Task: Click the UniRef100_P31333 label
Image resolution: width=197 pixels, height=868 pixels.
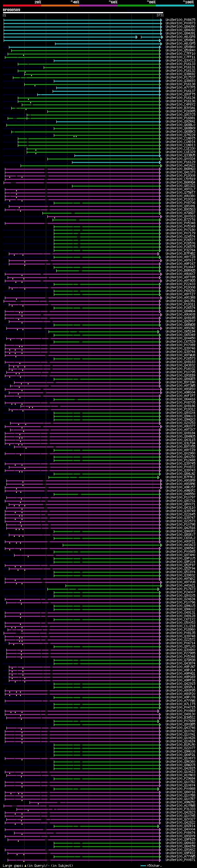Action: pos(180,809)
